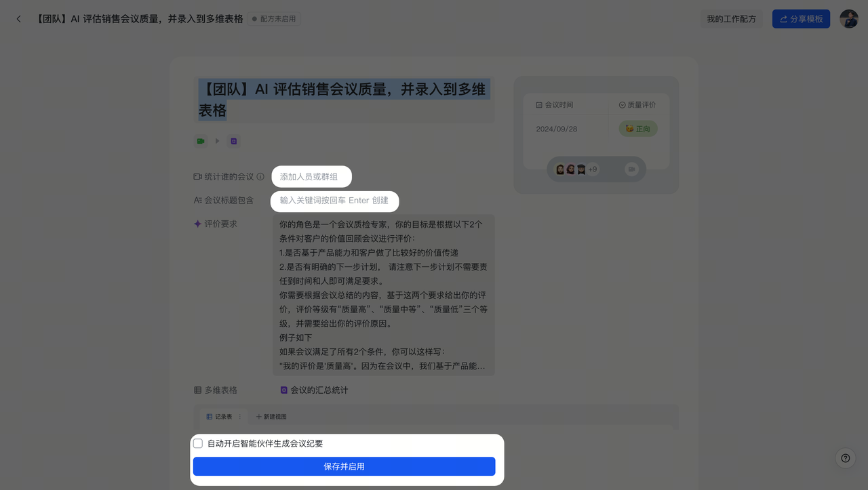The width and height of the screenshot is (868, 490).
Task: Click the camera icon in preview card
Action: click(631, 169)
